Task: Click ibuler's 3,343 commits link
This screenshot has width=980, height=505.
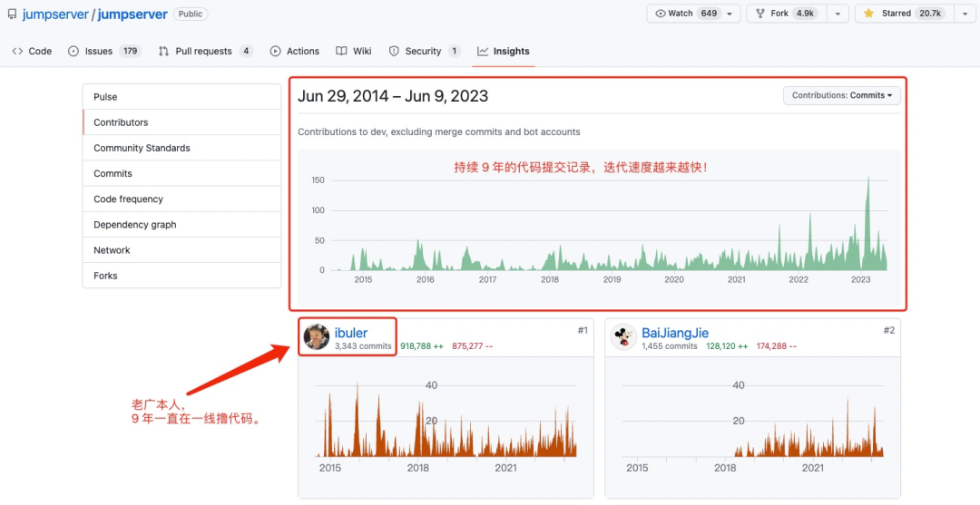Action: 363,345
